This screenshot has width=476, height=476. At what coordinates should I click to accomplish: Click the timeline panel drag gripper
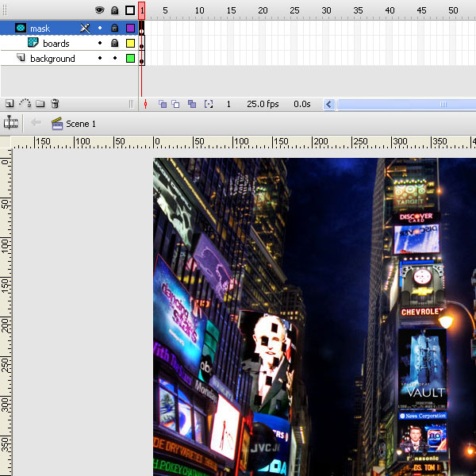coord(4,10)
